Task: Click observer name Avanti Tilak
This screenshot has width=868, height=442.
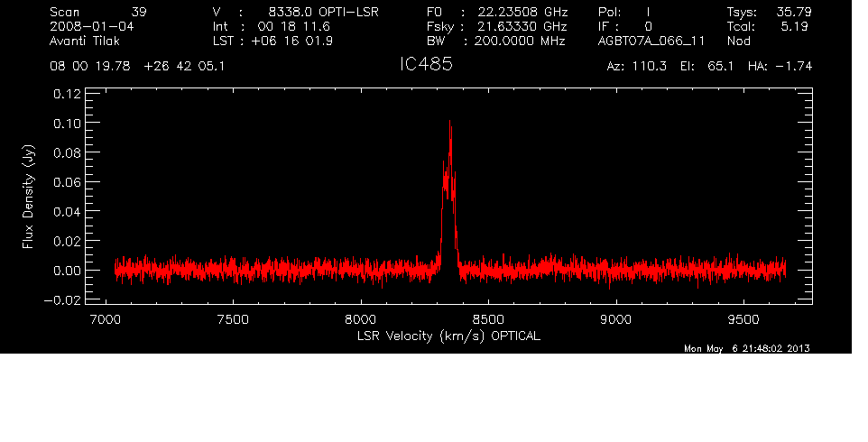Action: click(x=85, y=41)
